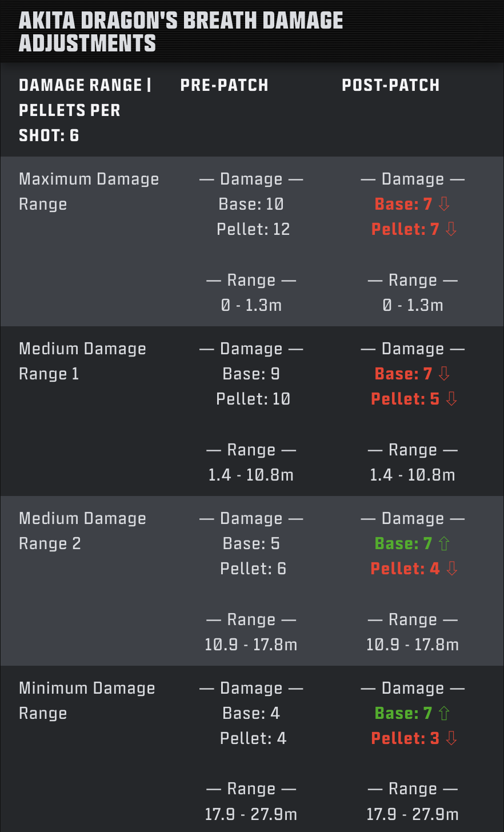This screenshot has width=504, height=832.
Task: Select the POST-PATCH column header
Action: pyautogui.click(x=390, y=85)
